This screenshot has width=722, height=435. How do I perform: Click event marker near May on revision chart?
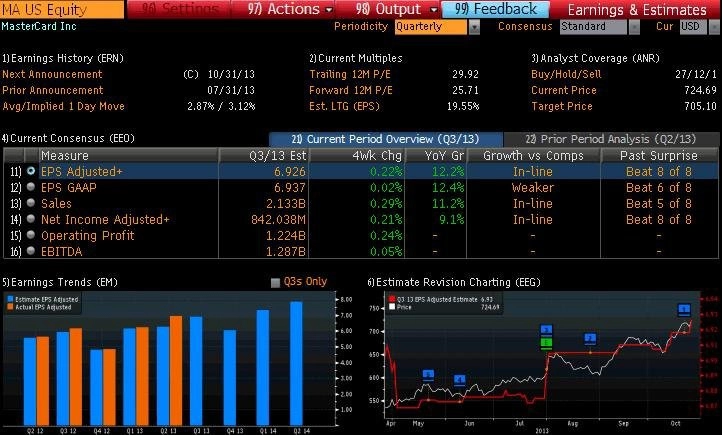coord(428,375)
